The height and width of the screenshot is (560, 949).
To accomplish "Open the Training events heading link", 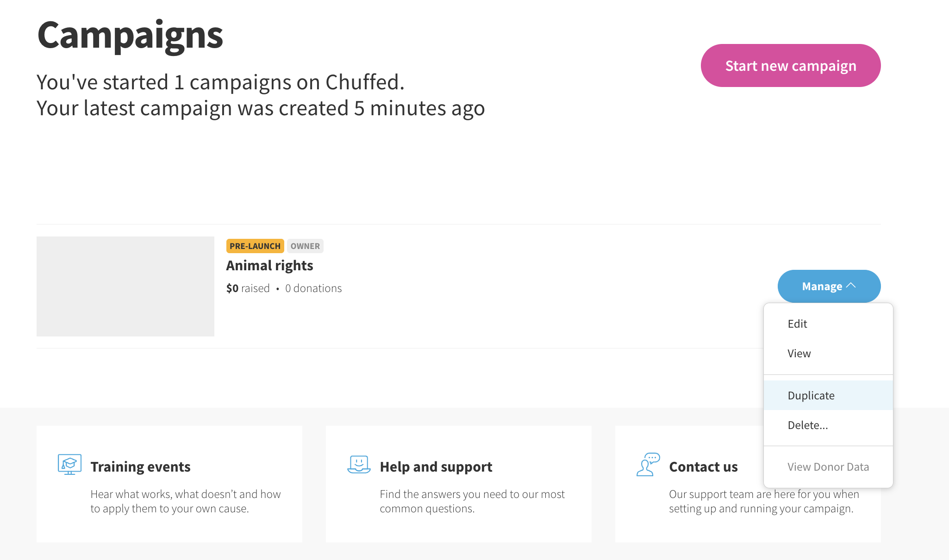I will click(x=140, y=467).
